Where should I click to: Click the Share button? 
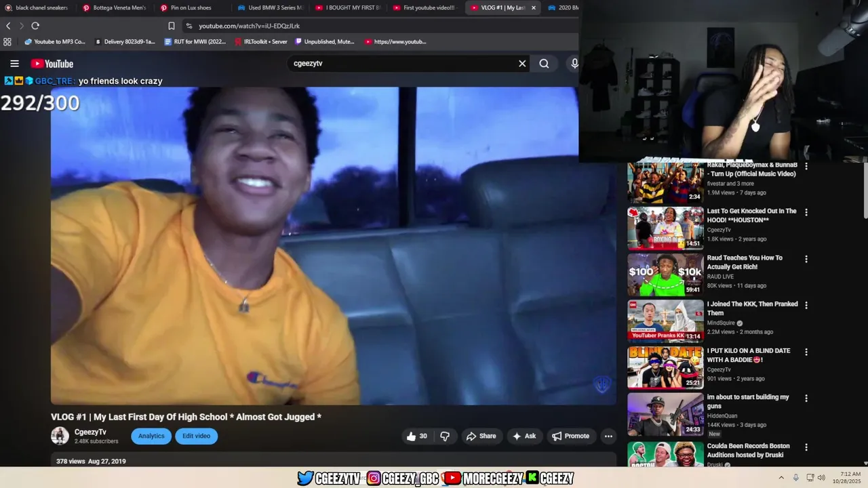[481, 436]
